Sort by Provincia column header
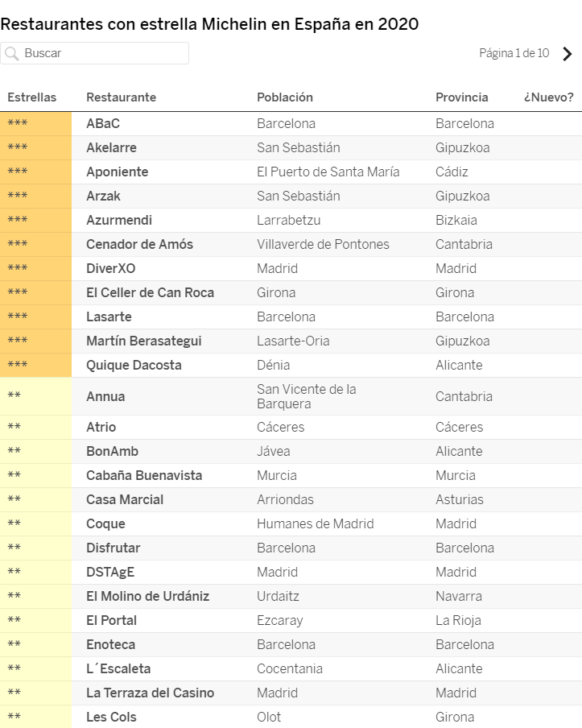Viewport: 582px width, 728px height. tap(462, 97)
